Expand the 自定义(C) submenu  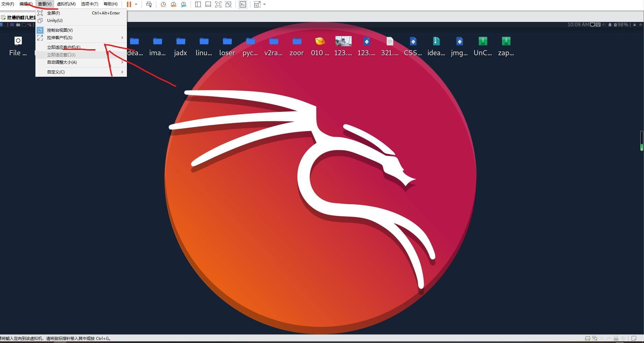pos(81,72)
